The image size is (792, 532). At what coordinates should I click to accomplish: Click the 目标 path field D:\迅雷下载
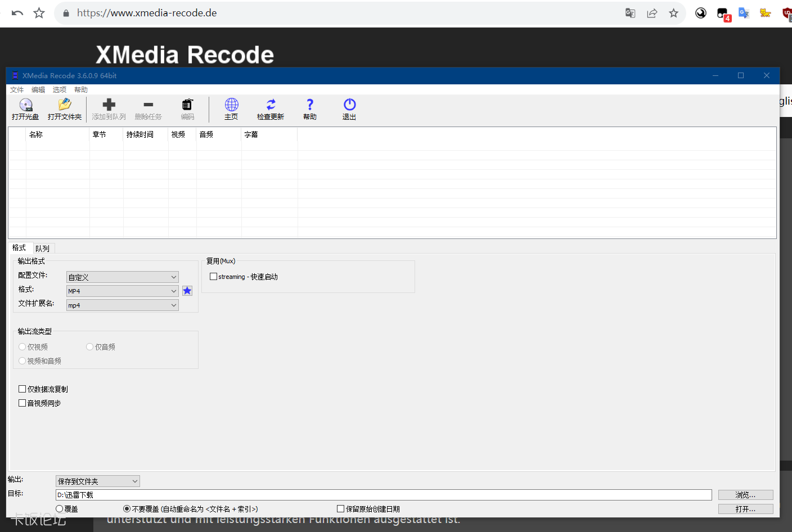tap(384, 495)
